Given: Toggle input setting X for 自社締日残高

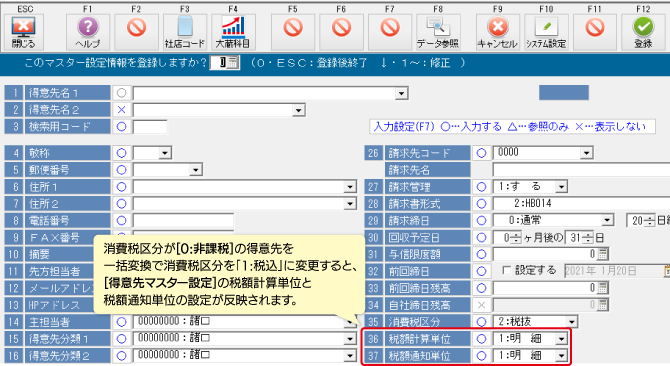Looking at the screenshot, I should [x=481, y=305].
